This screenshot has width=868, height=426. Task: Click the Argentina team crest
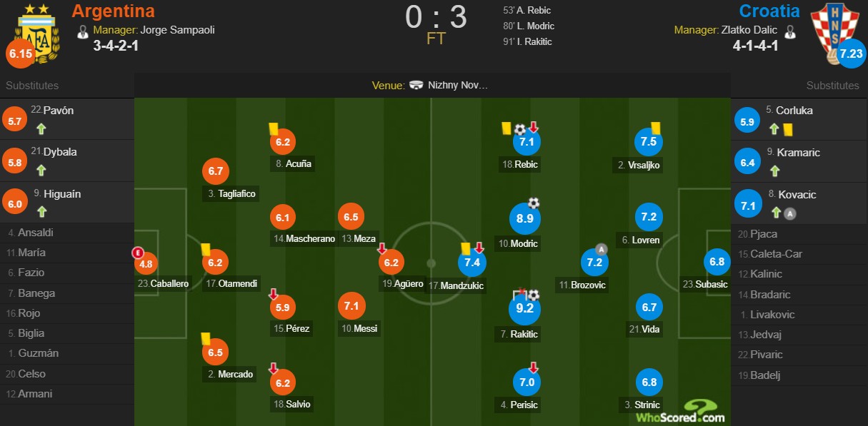(38, 34)
